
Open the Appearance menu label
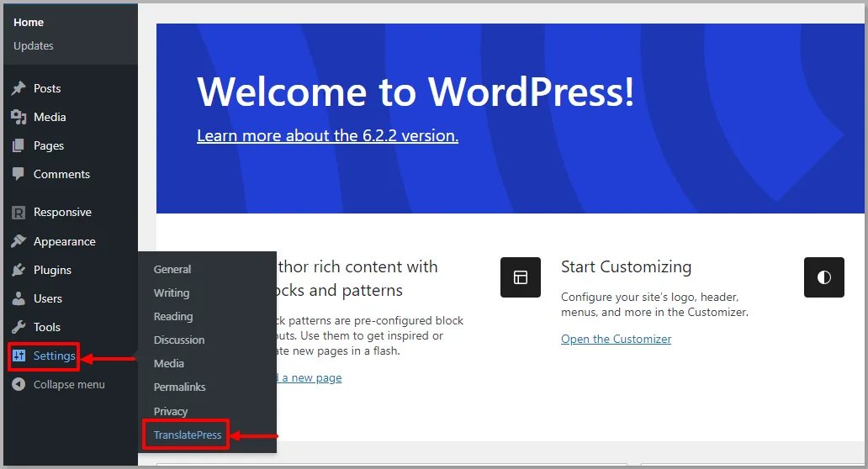pyautogui.click(x=64, y=242)
